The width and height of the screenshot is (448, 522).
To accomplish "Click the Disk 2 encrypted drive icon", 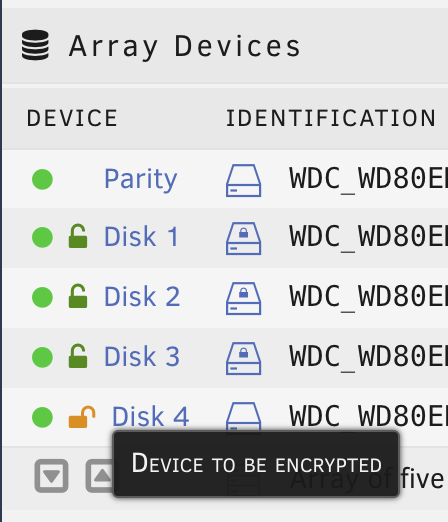I will point(243,298).
